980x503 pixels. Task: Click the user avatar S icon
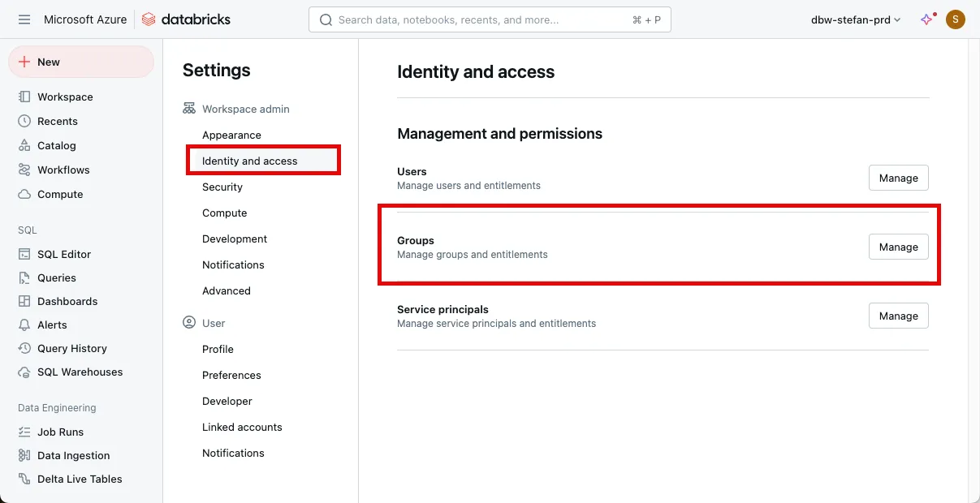click(956, 19)
